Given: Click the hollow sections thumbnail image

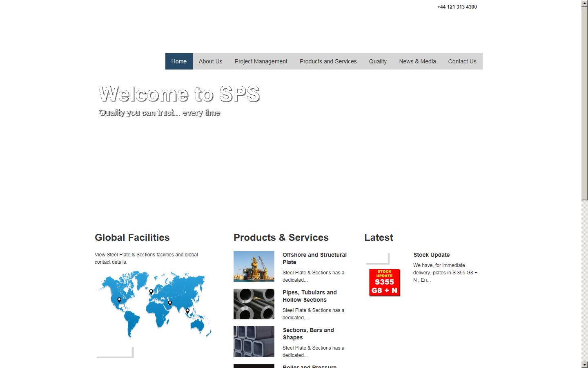Looking at the screenshot, I should (x=254, y=341).
